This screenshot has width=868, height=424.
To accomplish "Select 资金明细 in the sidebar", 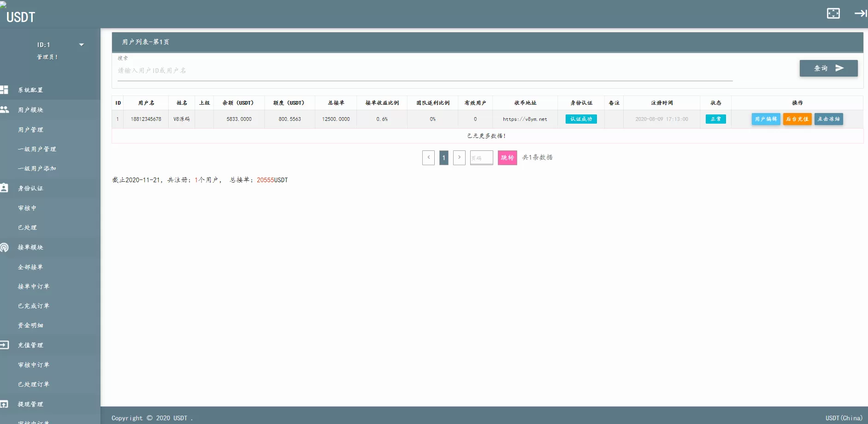I will click(x=30, y=325).
